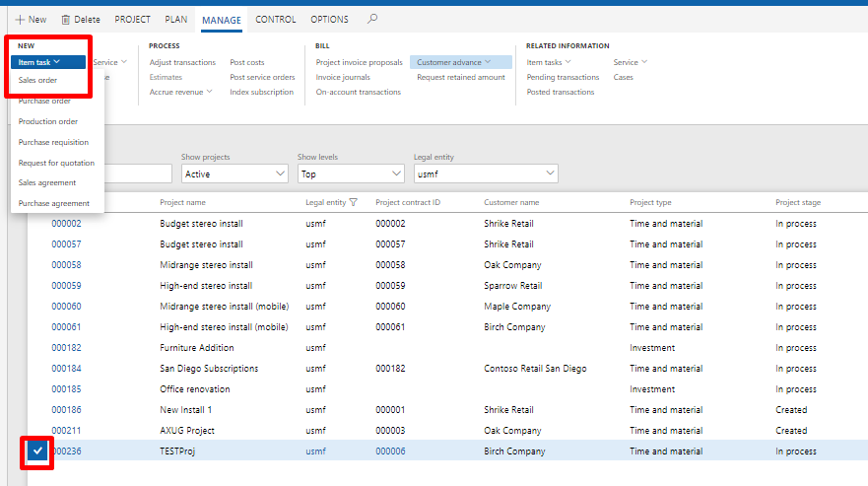The height and width of the screenshot is (486, 868).
Task: Expand the Customer advance dropdown
Action: pos(461,62)
